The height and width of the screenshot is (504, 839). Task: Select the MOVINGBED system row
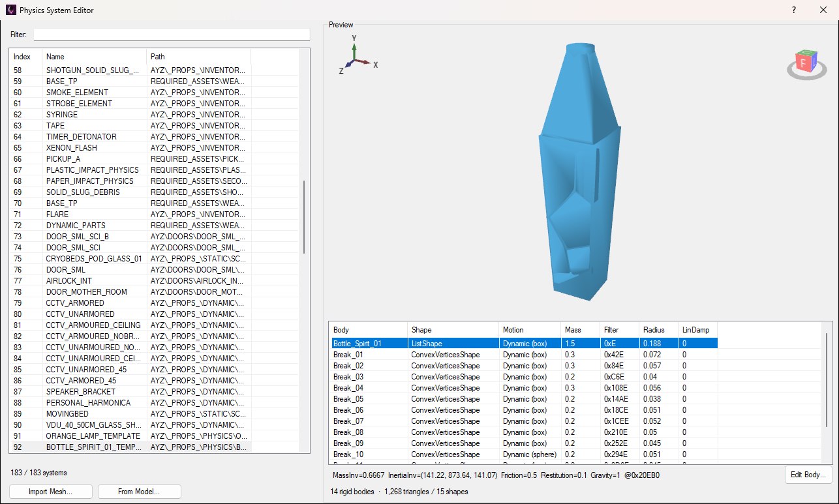coord(130,413)
